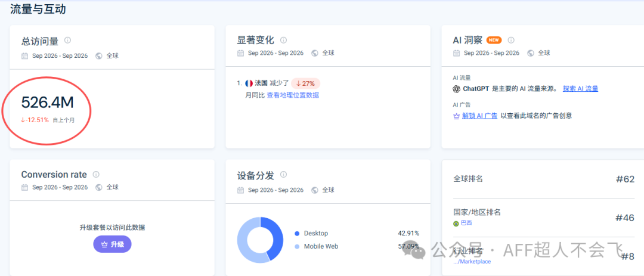
Task: Click the #62 global rank value
Action: pos(625,179)
